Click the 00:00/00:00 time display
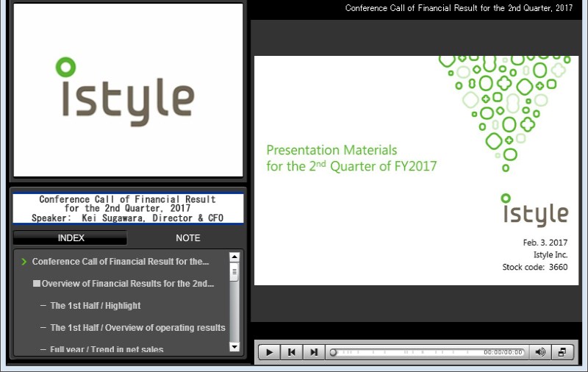 click(503, 352)
